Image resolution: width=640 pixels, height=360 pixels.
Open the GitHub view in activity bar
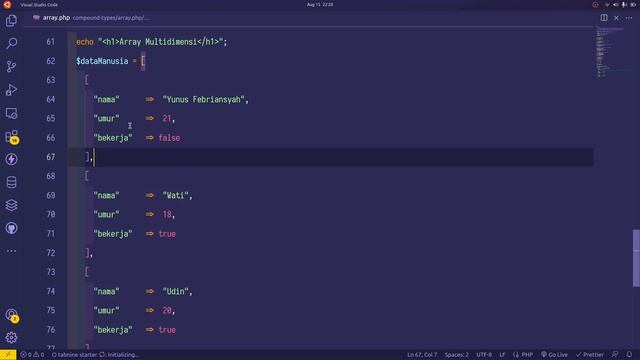(11, 228)
